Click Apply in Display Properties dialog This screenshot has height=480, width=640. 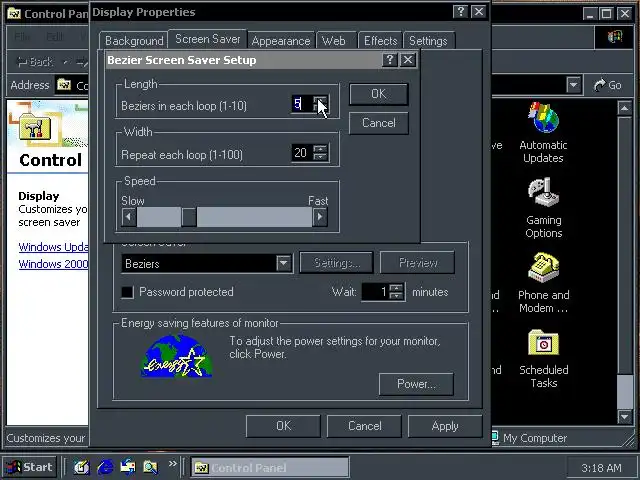click(x=445, y=426)
